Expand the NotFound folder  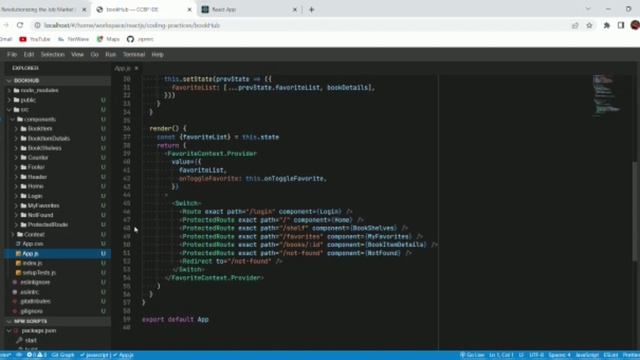click(x=57, y=215)
